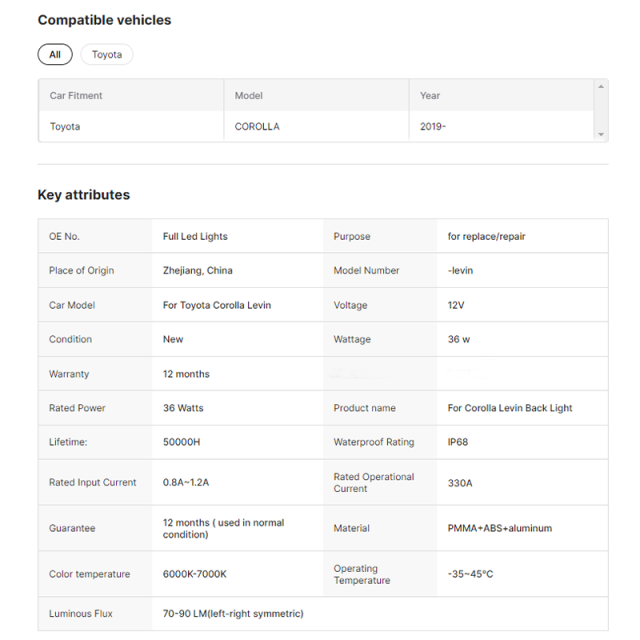
Task: Click the Lifetime: label
Action: point(68,442)
